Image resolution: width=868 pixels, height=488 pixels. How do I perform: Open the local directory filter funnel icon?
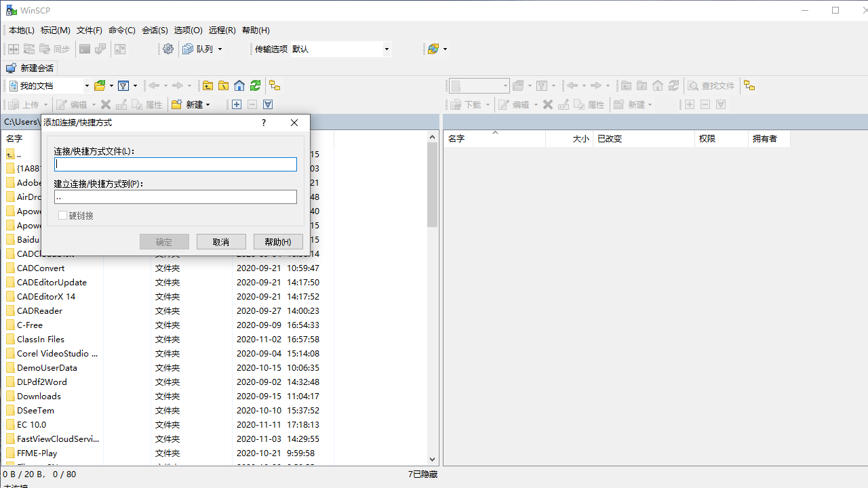[125, 85]
